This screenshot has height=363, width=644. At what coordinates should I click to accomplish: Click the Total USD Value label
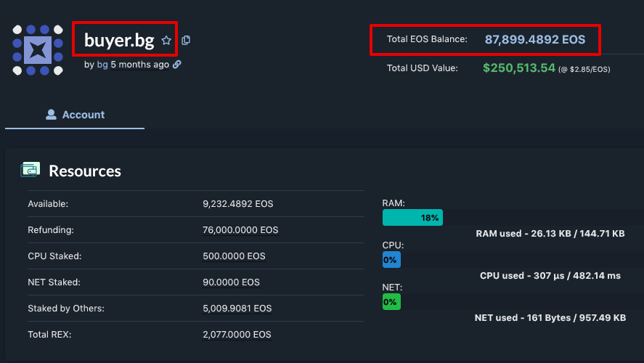[x=423, y=68]
